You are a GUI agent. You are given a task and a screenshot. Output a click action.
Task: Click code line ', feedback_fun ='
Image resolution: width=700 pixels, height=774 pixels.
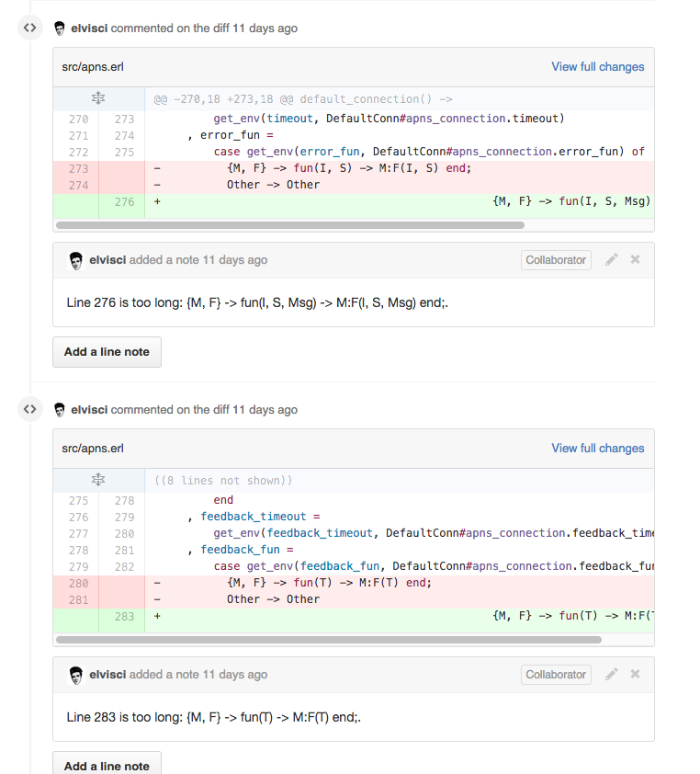(241, 550)
